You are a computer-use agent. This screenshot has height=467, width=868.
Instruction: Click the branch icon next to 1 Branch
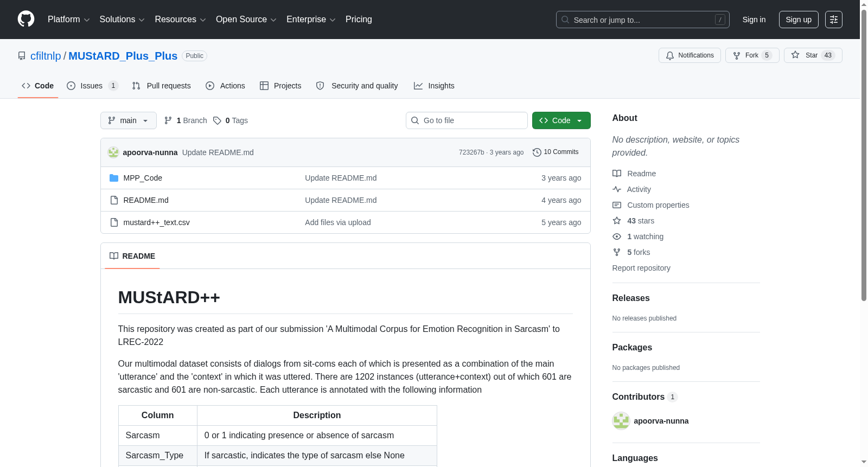click(168, 120)
